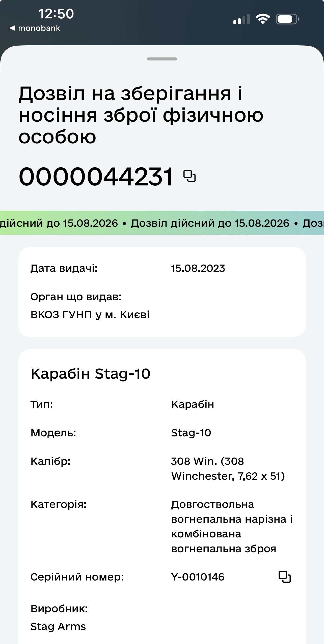Tap the serial number text Y-0010146
This screenshot has width=324, height=644.
click(x=198, y=577)
